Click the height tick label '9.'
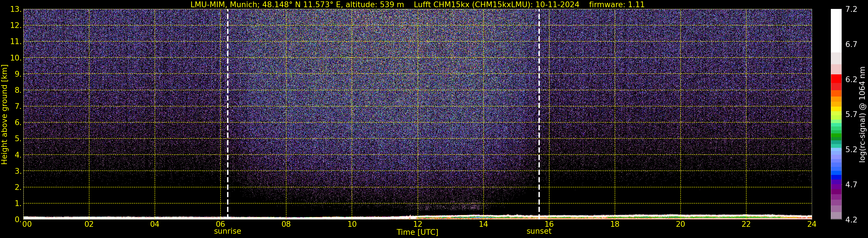 pyautogui.click(x=18, y=74)
